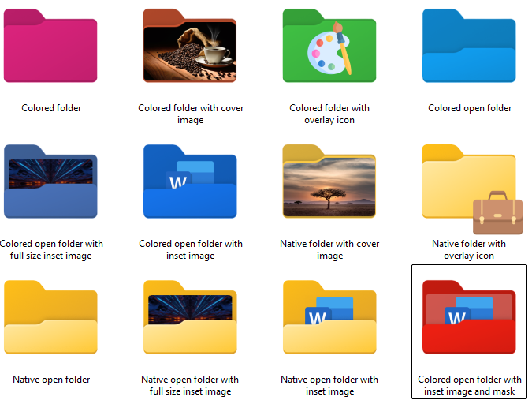The width and height of the screenshot is (532, 419).
Task: Select the blue open folder with Word inset
Action: click(x=190, y=182)
